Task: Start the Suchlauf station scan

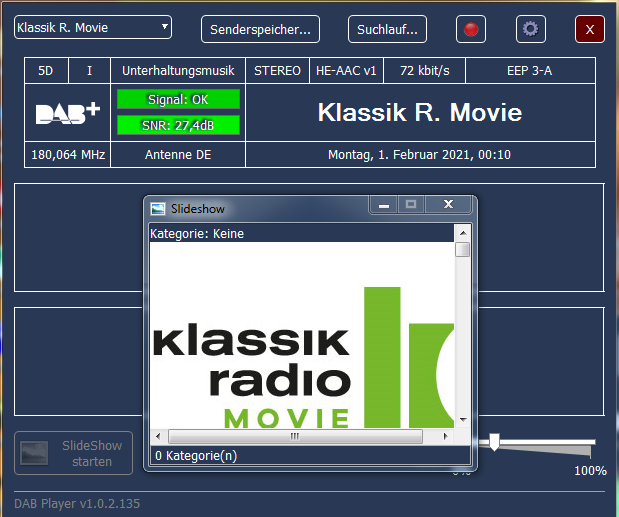Action: pos(388,29)
